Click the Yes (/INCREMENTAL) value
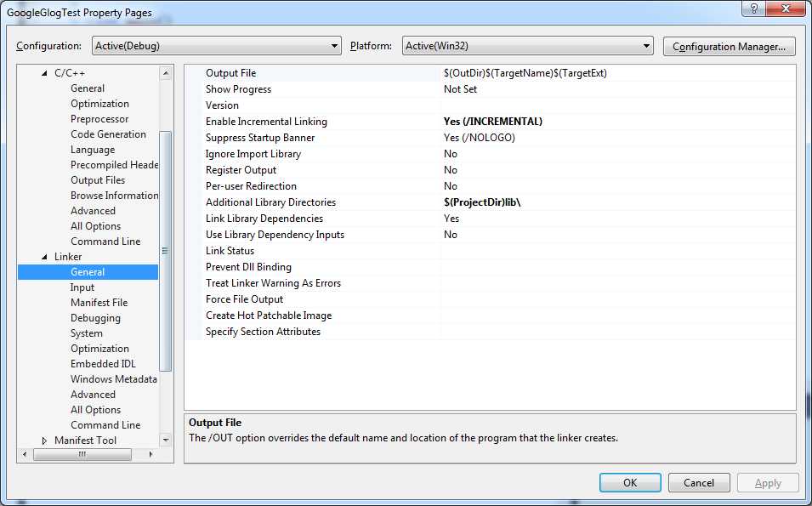 (x=492, y=122)
